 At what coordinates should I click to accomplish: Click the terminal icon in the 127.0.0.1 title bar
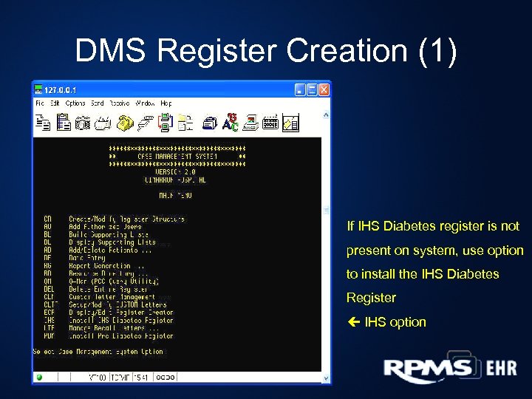pos(38,89)
